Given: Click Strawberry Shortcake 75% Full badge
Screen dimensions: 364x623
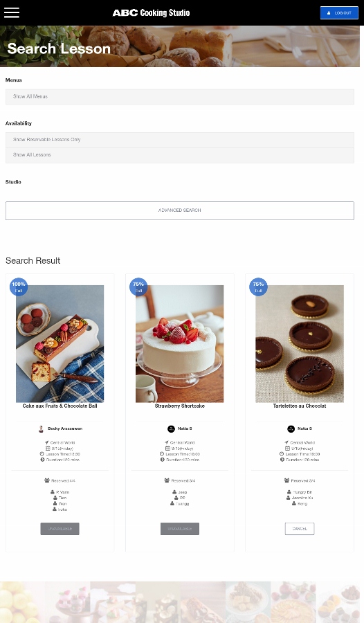Looking at the screenshot, I should [x=138, y=287].
